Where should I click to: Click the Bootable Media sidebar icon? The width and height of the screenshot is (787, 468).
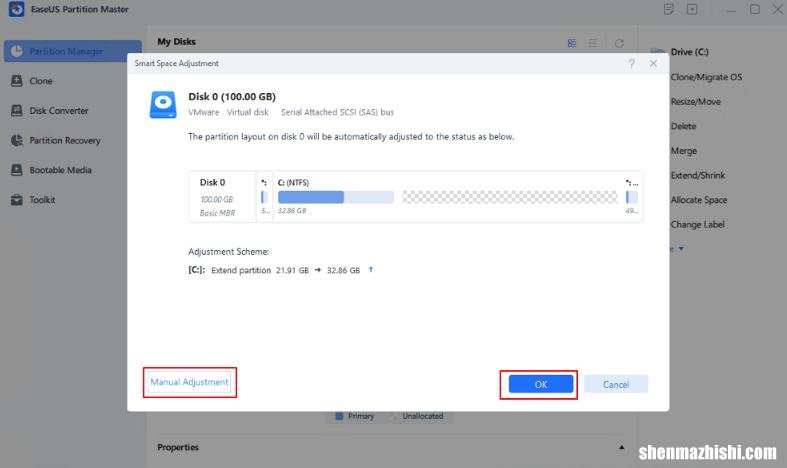(x=17, y=170)
